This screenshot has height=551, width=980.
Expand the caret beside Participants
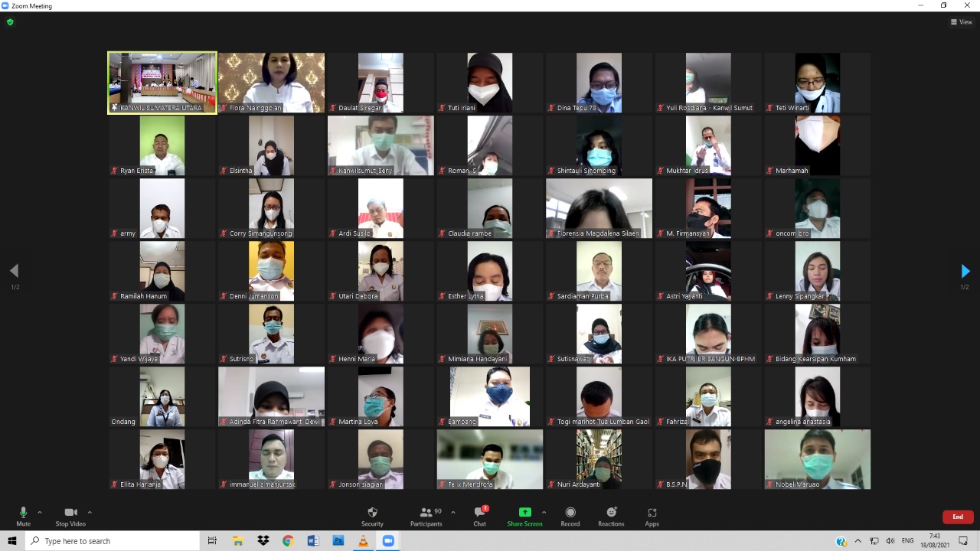coord(453,513)
